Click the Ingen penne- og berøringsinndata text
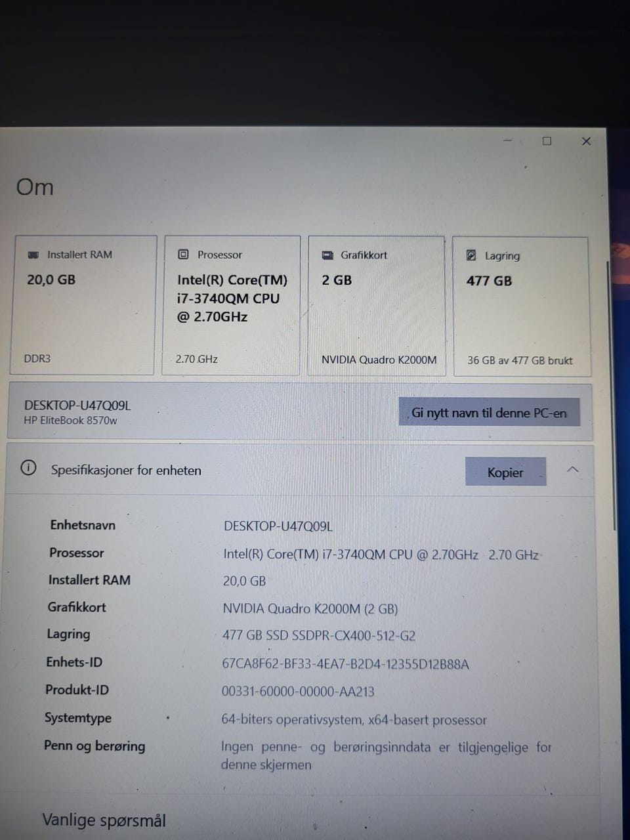Screen dimensions: 630x840 (x=386, y=756)
